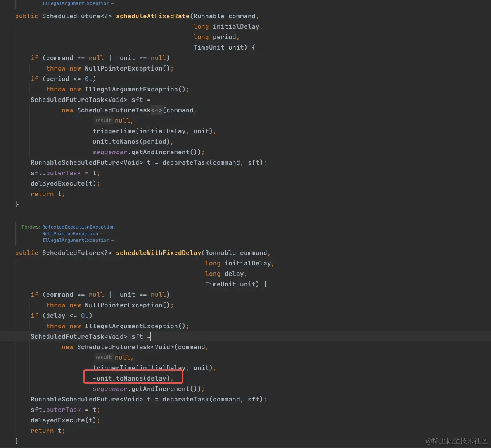Click 'TimeUnit unit) {' in scheduleAtFixedRate signature
The width and height of the screenshot is (491, 448).
tap(224, 48)
